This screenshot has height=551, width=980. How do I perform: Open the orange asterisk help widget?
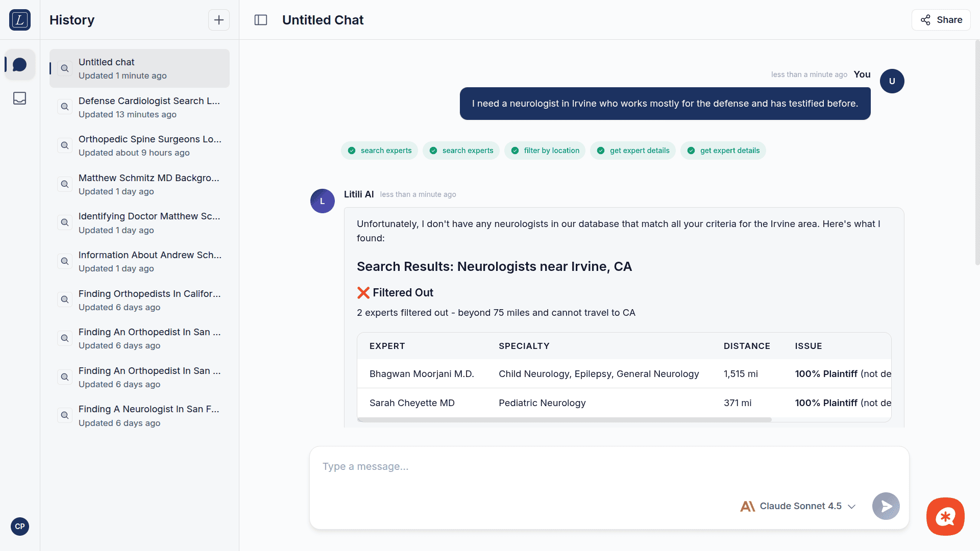tap(945, 516)
